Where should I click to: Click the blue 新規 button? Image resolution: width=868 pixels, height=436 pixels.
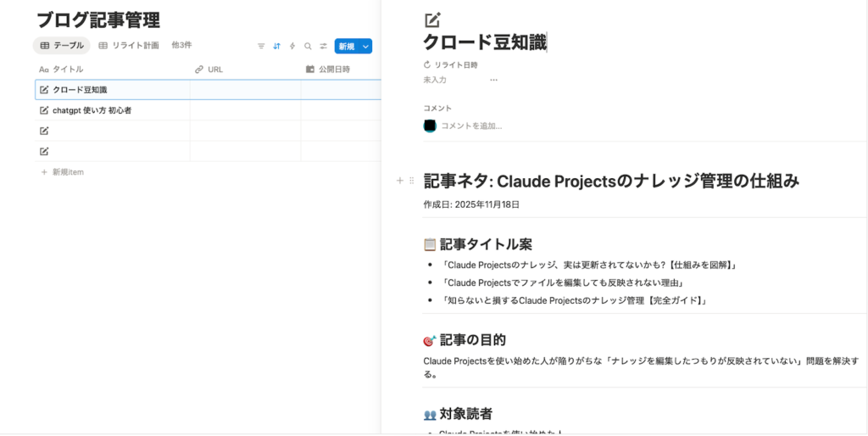coord(347,47)
